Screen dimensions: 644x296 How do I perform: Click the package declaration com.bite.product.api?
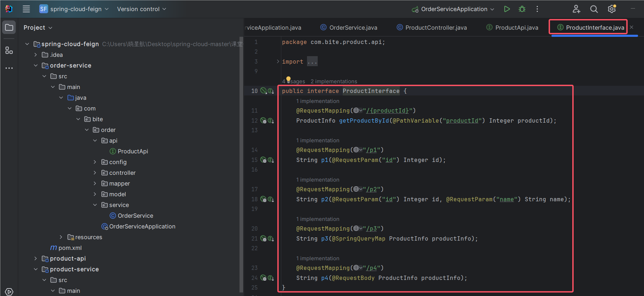(x=346, y=42)
